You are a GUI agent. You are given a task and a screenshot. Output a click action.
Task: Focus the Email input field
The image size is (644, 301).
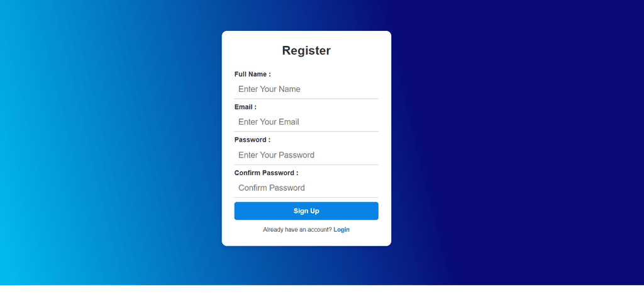tap(306, 122)
